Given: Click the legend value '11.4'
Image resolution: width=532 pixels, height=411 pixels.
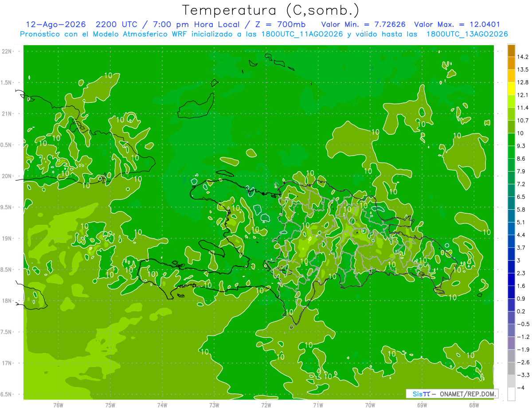Looking at the screenshot, I should pyautogui.click(x=524, y=108).
